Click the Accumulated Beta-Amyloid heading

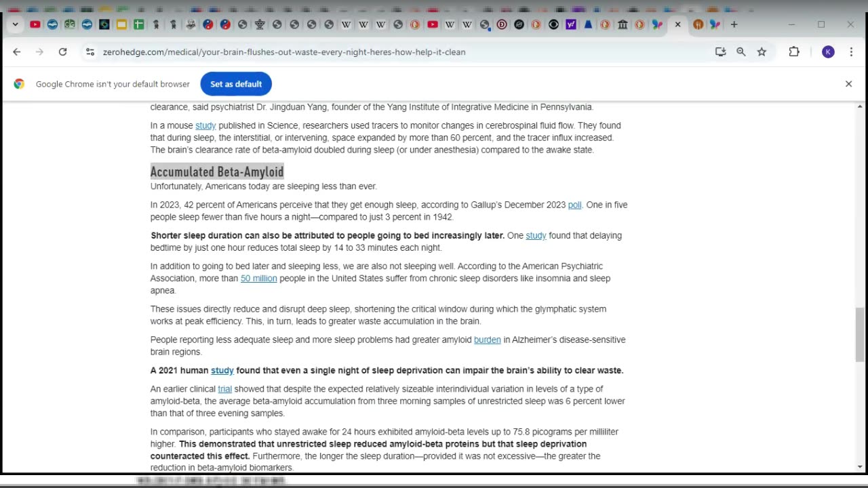pos(217,171)
